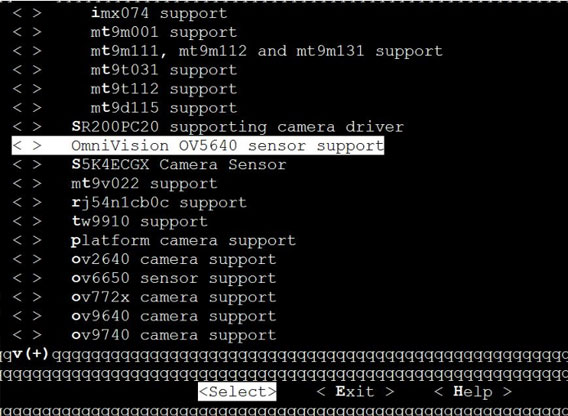This screenshot has height=416, width=568.
Task: Select the platform camera support entry
Action: (183, 240)
